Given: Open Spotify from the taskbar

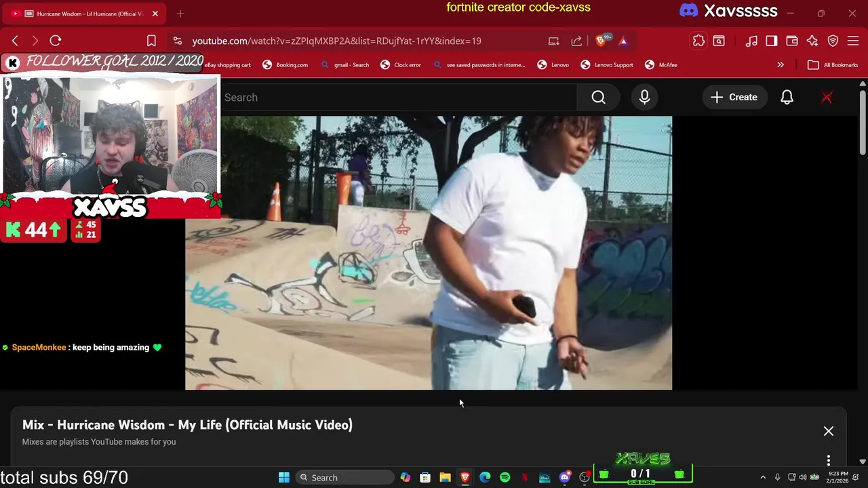Looking at the screenshot, I should pos(505,477).
